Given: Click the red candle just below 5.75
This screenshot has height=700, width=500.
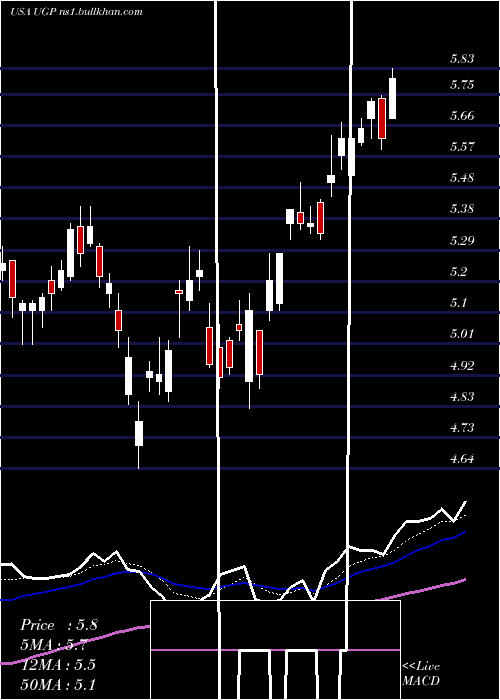Looking at the screenshot, I should 382,118.
